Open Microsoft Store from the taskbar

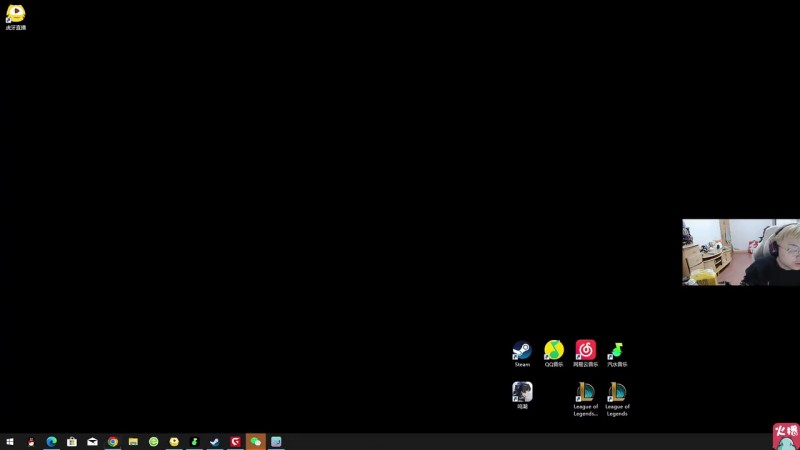[x=72, y=441]
